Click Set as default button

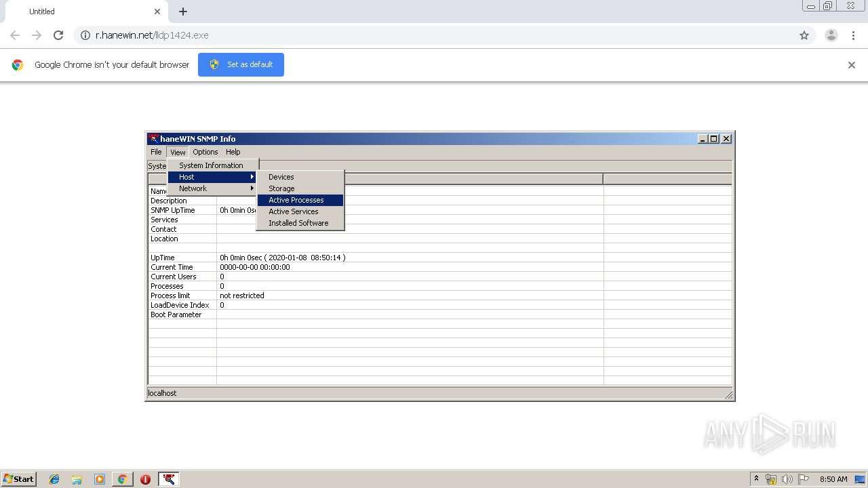coord(241,64)
